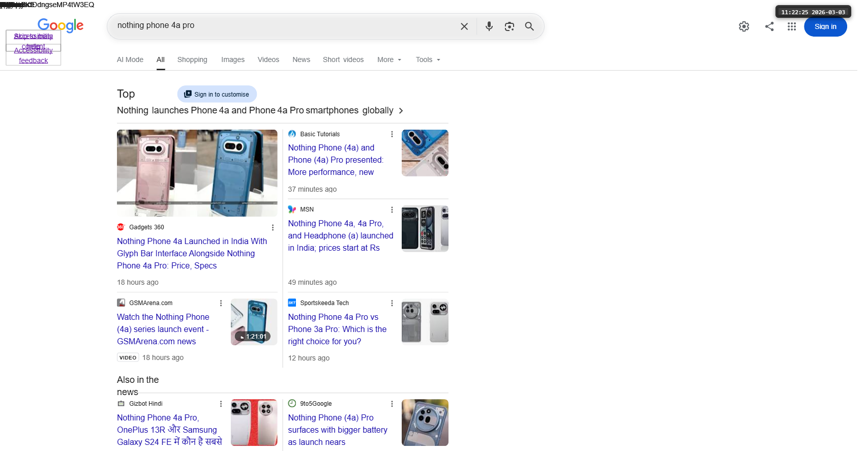Click the Nothing launches Phone 4a globally headline
868x451 pixels.
(x=255, y=111)
